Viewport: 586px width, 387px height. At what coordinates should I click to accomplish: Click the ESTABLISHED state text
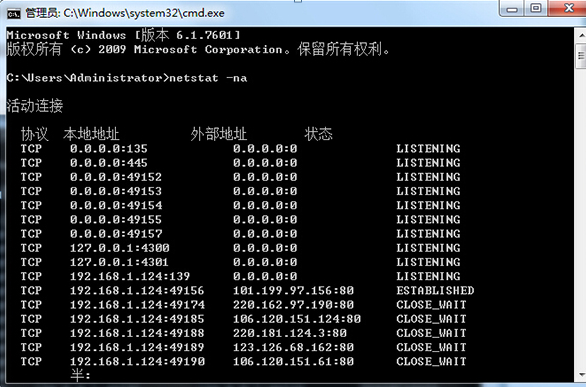[435, 291]
